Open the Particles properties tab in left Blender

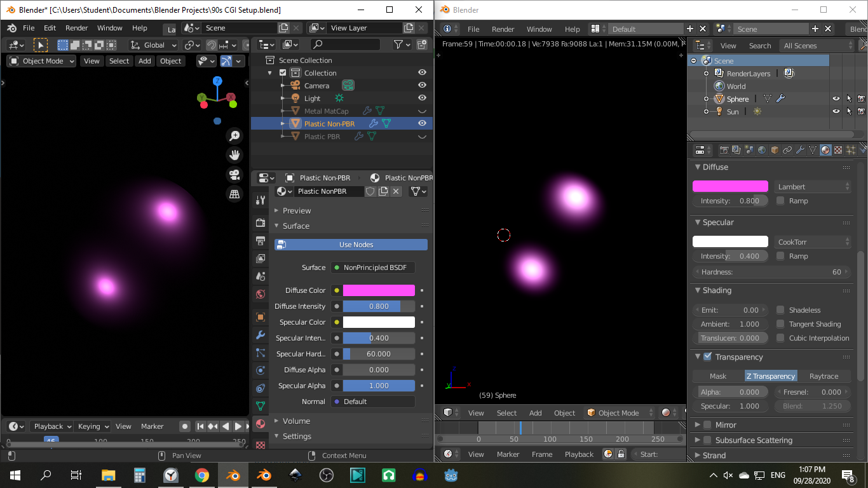pos(260,353)
